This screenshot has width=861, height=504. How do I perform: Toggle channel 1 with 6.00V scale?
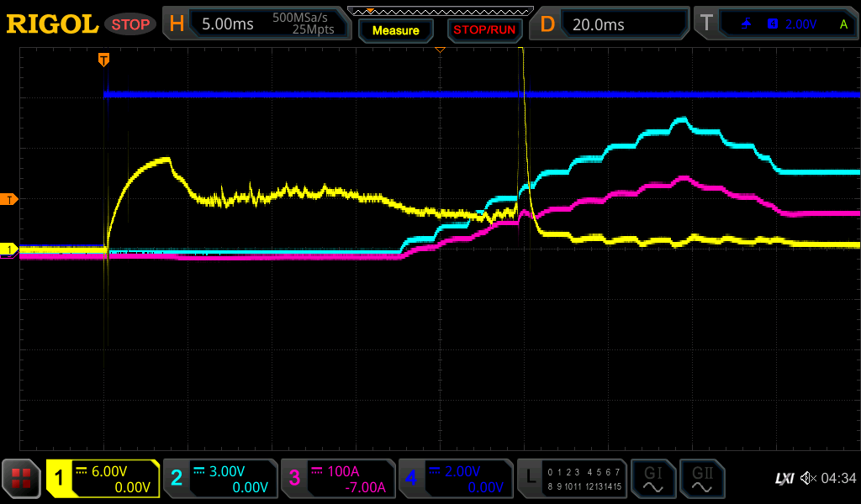[x=103, y=479]
